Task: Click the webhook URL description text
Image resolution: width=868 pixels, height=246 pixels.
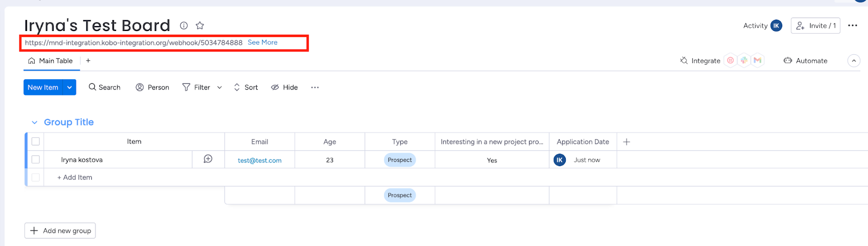Action: (x=133, y=42)
